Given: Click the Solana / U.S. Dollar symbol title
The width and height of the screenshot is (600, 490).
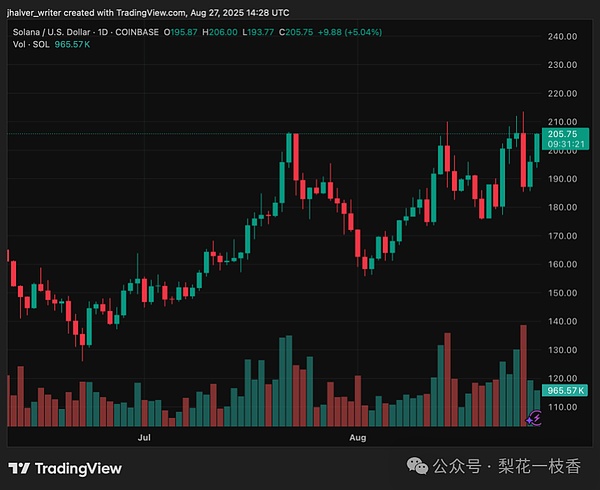Looking at the screenshot, I should tap(52, 32).
